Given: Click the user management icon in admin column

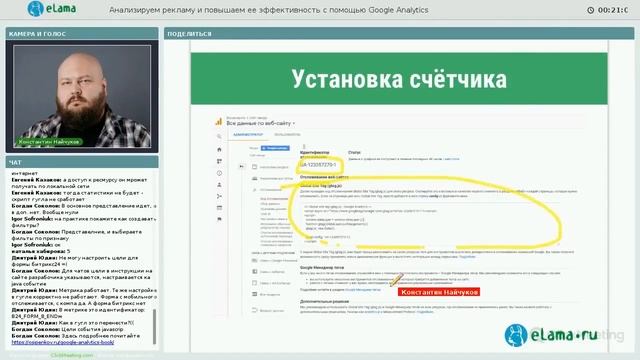Looking at the screenshot, I should pos(255,178).
